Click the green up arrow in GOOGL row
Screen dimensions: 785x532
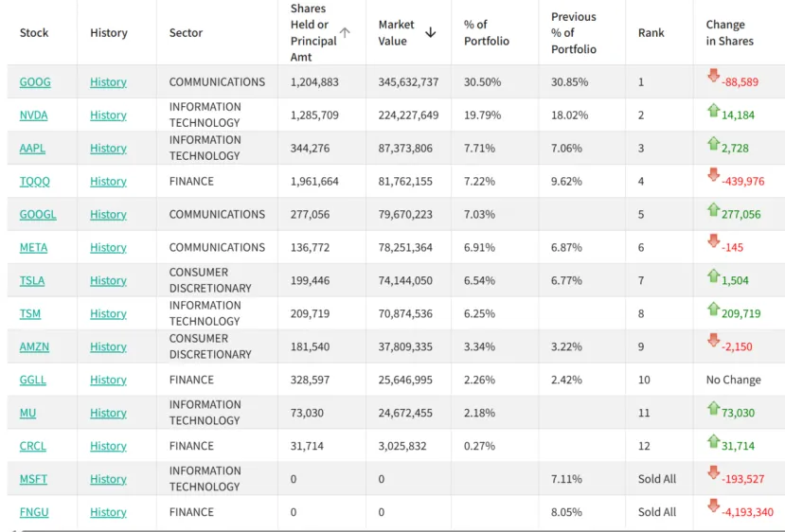pyautogui.click(x=714, y=209)
